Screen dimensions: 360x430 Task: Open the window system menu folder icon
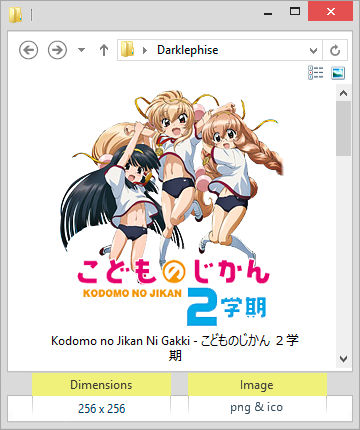[15, 15]
